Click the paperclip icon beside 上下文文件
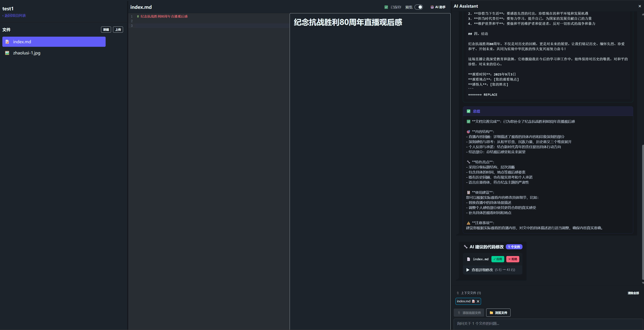The width and height of the screenshot is (644, 330). point(458,293)
